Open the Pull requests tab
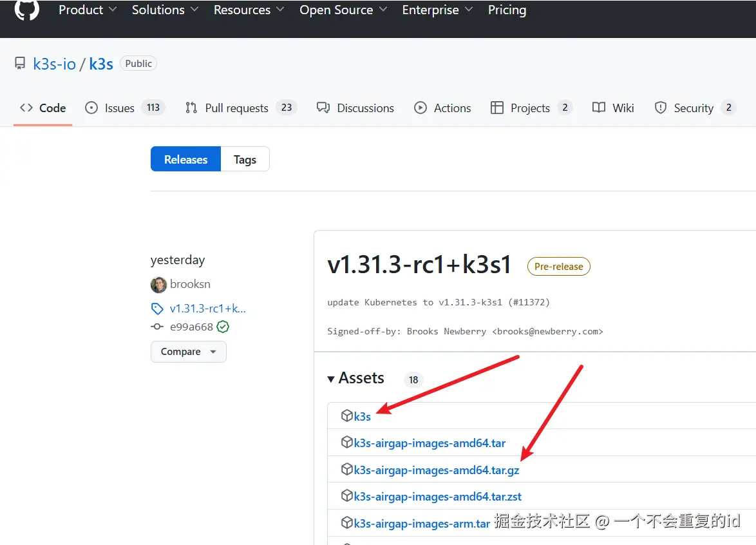The image size is (756, 545). (241, 108)
